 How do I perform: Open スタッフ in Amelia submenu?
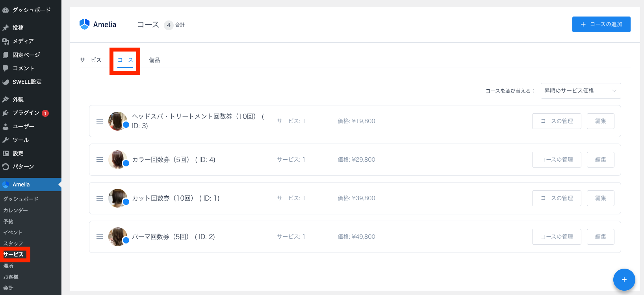point(13,243)
